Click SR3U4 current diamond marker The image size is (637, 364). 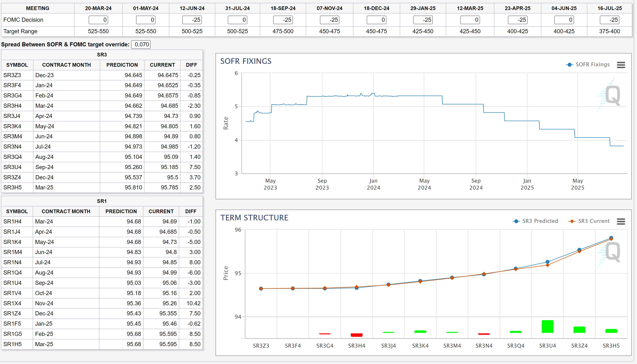[547, 265]
